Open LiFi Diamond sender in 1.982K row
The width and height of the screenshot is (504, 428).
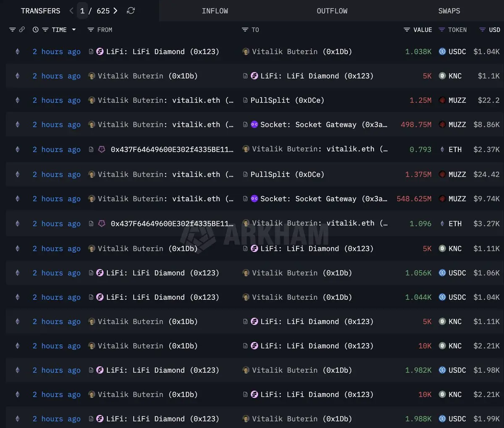pos(163,370)
